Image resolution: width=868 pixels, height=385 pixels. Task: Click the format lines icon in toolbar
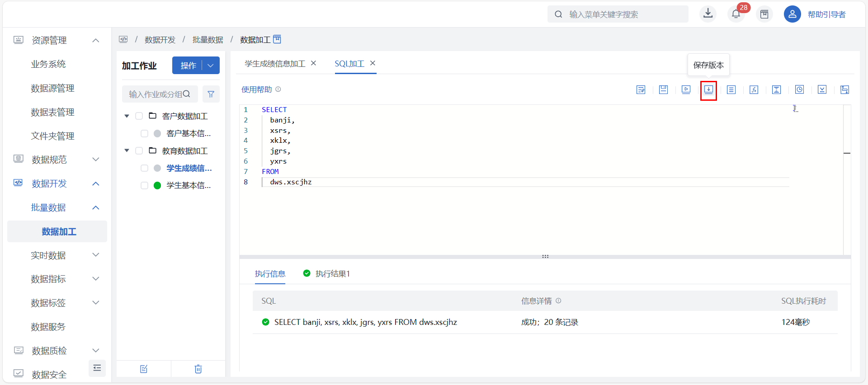click(731, 89)
